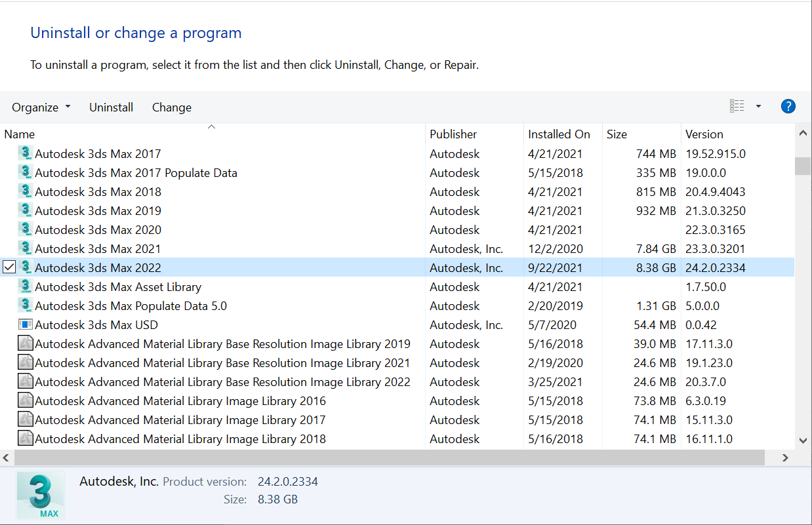Click the 3ds Max Asset Library icon
Viewport: 812px width, 525px height.
[x=26, y=286]
